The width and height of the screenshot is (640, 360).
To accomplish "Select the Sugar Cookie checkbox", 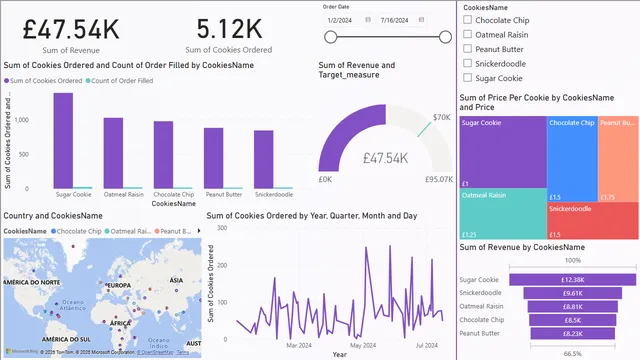I will tap(468, 78).
